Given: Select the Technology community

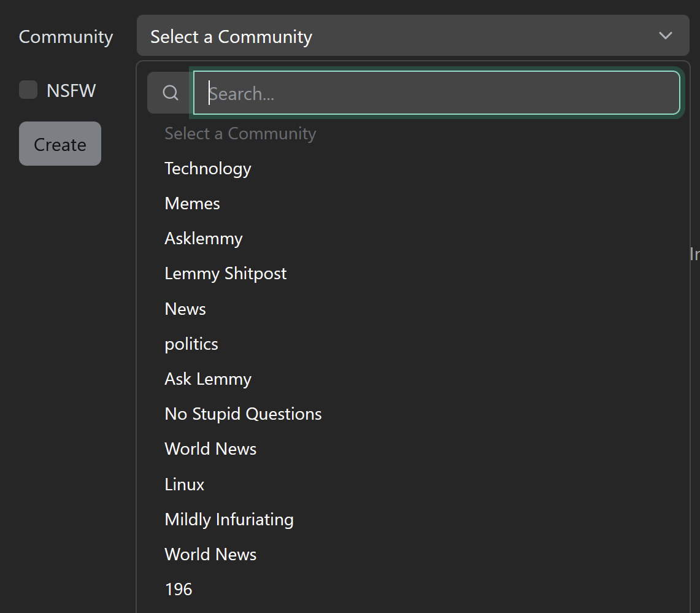Looking at the screenshot, I should point(207,168).
